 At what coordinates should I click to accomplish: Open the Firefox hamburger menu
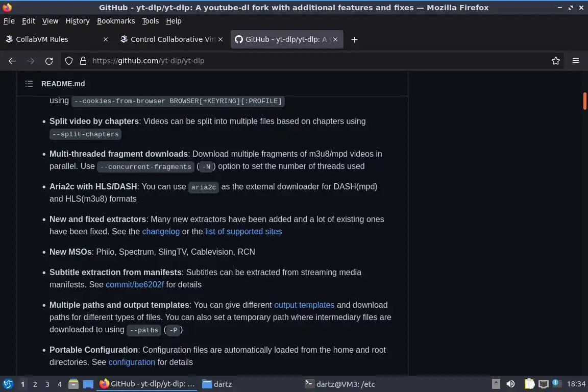click(x=576, y=61)
